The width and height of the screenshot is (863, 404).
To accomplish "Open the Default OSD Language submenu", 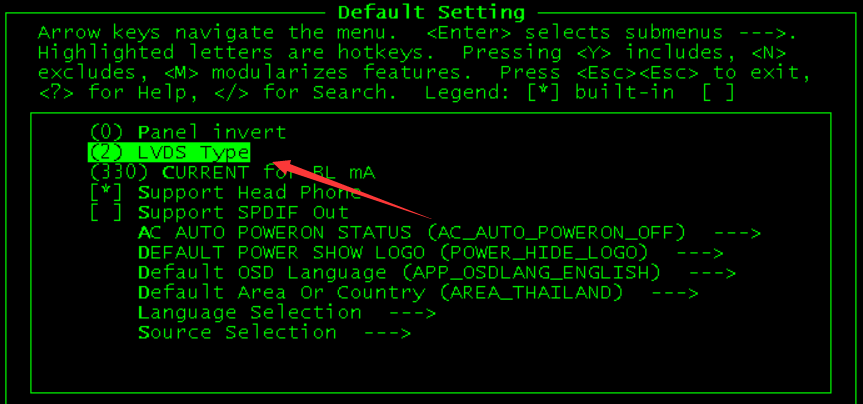I will [437, 272].
